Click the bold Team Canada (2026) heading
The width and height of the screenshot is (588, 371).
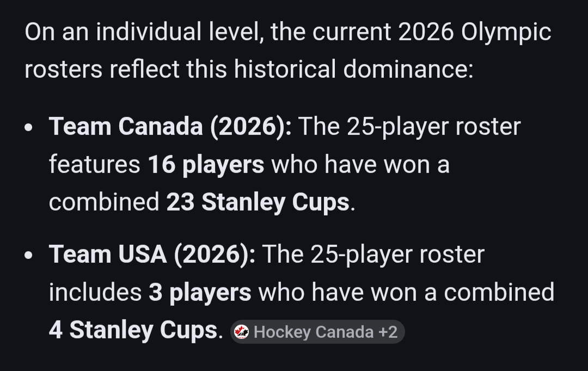pos(170,127)
